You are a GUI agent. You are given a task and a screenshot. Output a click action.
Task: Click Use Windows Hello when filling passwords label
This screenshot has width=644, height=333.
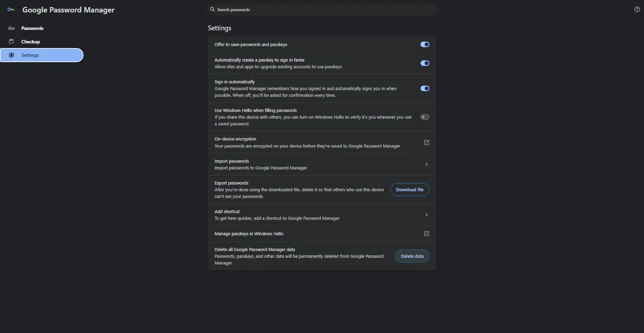point(256,111)
